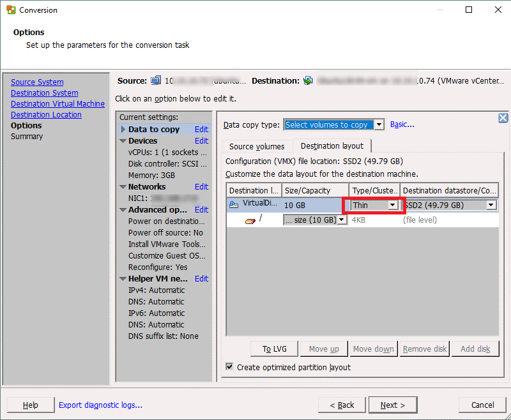This screenshot has height=420, width=511.
Task: Collapse the Advanced options section
Action: [x=123, y=210]
